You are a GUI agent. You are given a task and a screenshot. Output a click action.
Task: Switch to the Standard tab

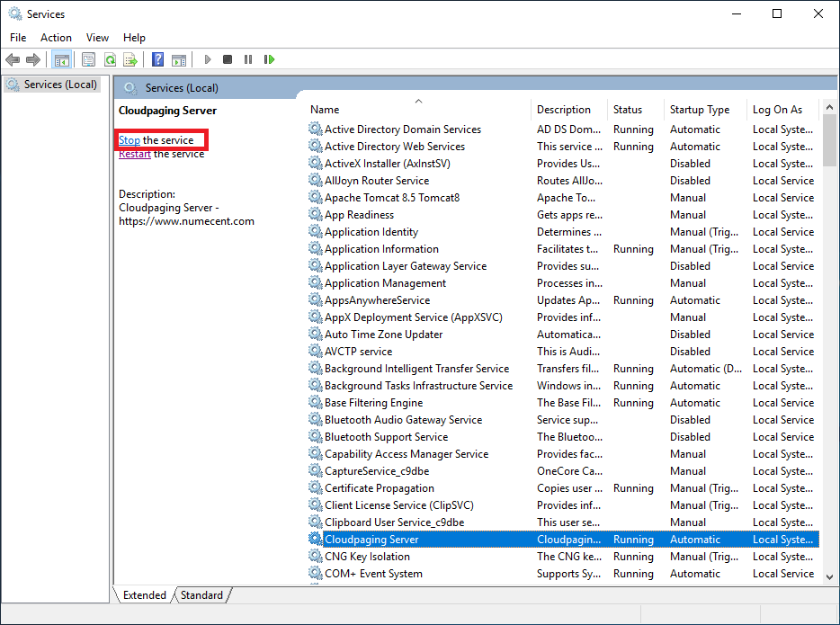(201, 595)
